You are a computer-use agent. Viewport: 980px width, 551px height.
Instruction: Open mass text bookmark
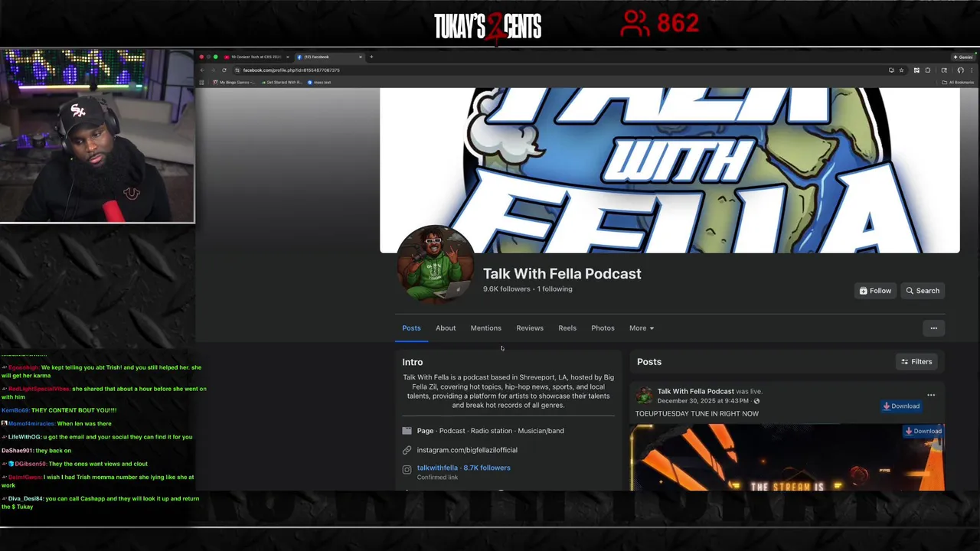[x=319, y=82]
